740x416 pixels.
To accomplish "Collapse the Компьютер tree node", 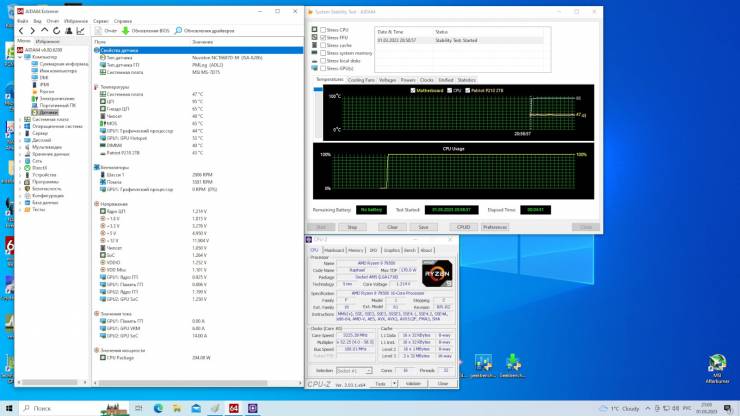I will click(x=20, y=57).
